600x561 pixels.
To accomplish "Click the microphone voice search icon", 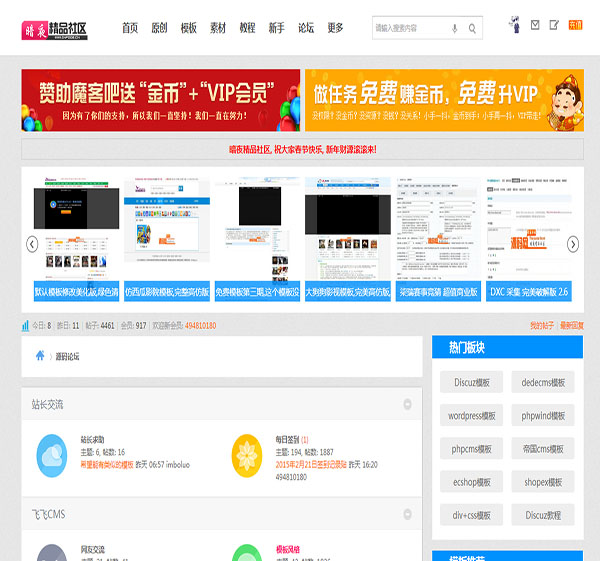I will pyautogui.click(x=455, y=28).
